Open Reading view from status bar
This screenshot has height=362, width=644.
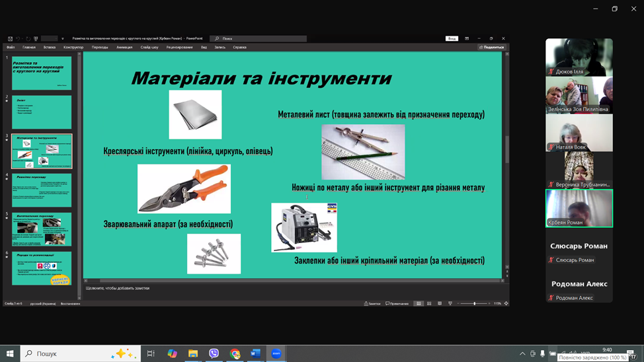pos(440,303)
